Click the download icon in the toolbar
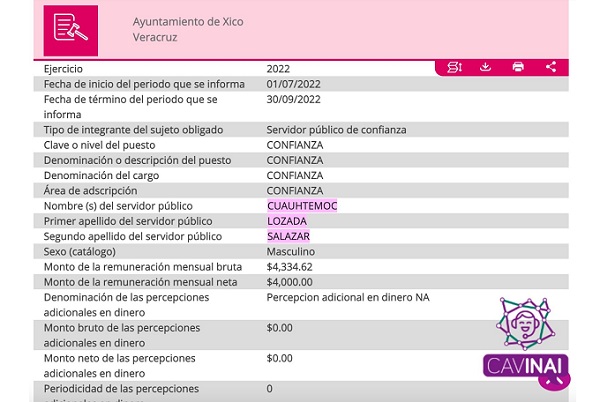600x402 pixels. pyautogui.click(x=485, y=67)
